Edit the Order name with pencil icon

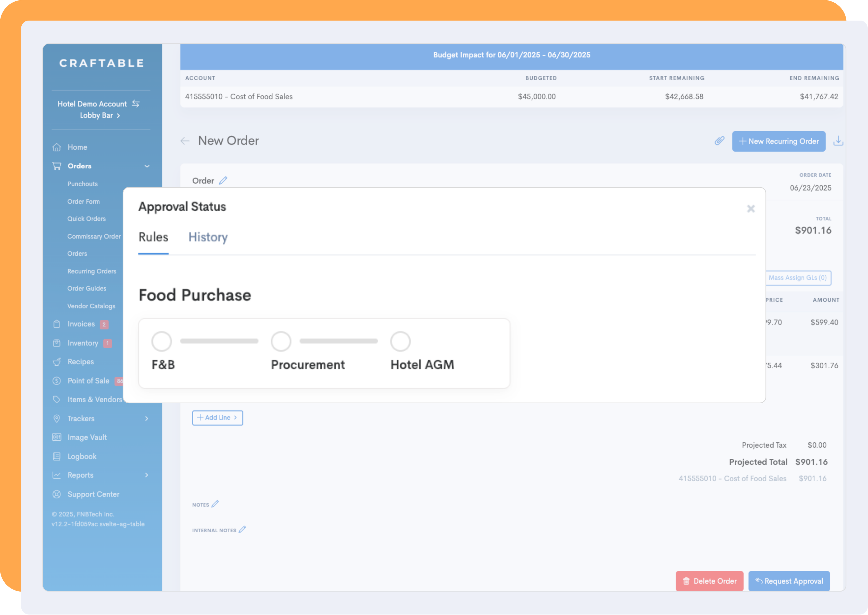click(x=223, y=180)
